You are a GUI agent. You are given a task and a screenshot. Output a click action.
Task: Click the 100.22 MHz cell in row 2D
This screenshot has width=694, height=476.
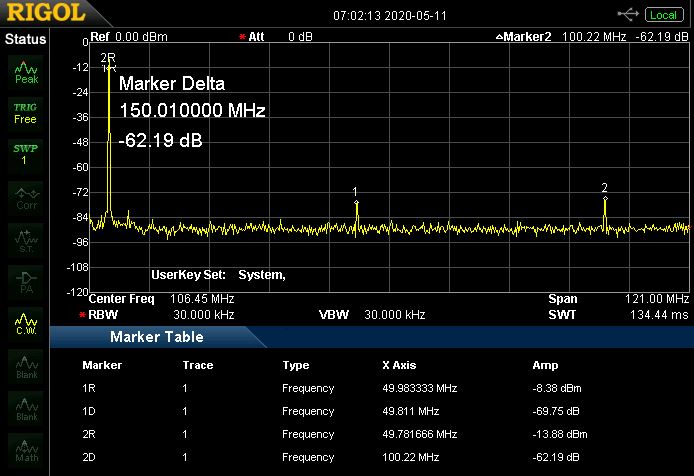click(x=411, y=457)
